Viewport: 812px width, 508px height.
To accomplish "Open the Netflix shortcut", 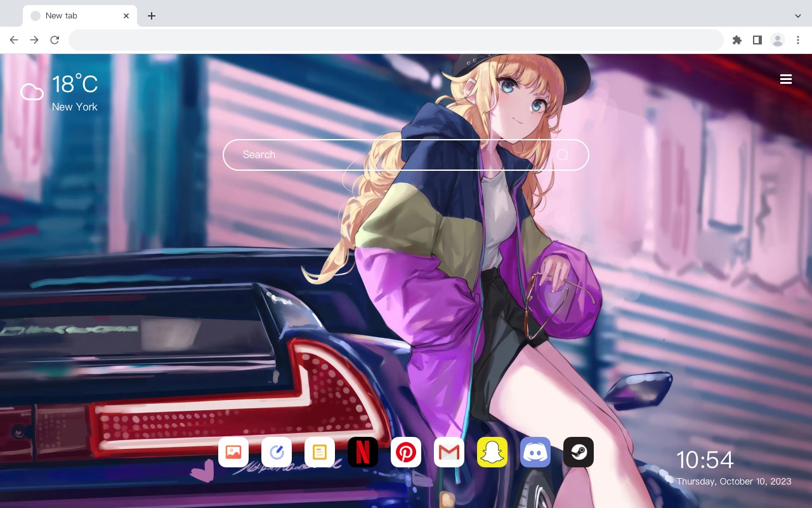I will (363, 452).
